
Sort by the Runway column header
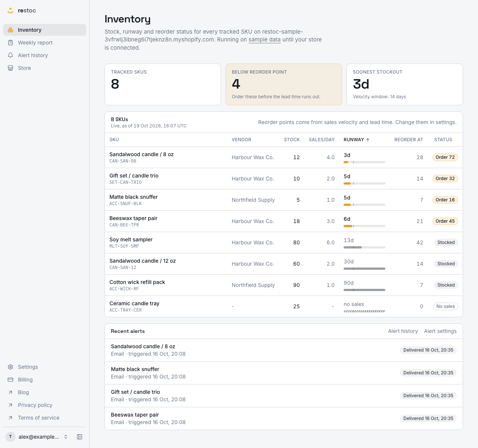(357, 140)
